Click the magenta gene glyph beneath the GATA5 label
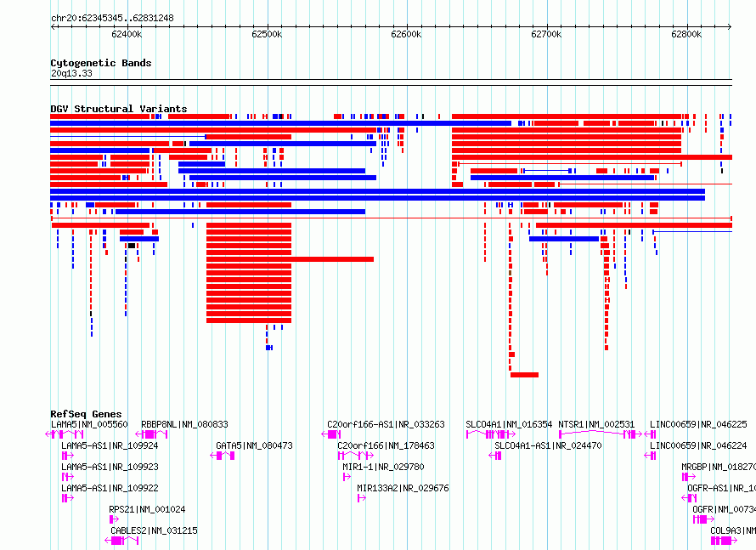 [x=223, y=456]
